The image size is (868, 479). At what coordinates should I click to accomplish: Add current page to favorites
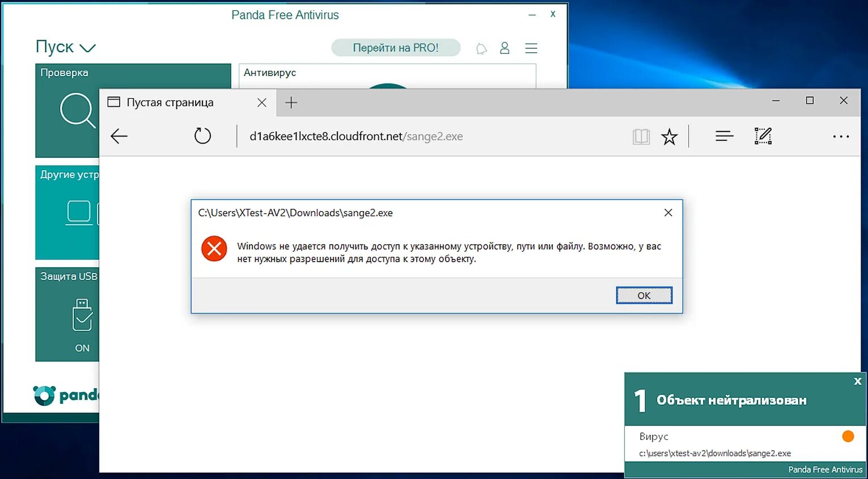point(670,136)
